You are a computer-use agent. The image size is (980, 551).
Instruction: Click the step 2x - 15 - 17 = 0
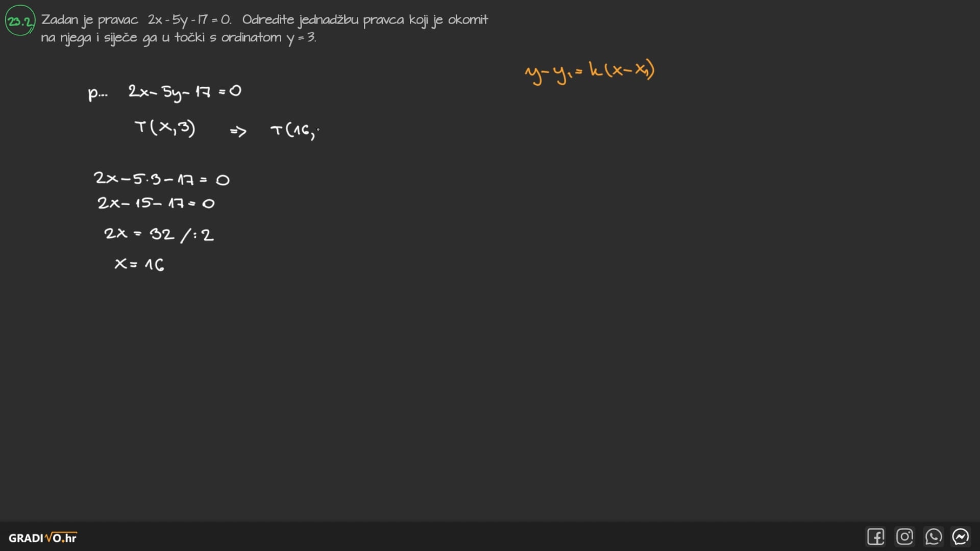pos(156,203)
